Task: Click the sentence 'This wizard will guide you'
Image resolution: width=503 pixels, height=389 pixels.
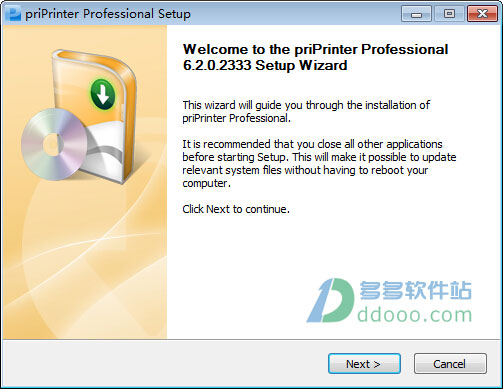Action: click(x=306, y=112)
